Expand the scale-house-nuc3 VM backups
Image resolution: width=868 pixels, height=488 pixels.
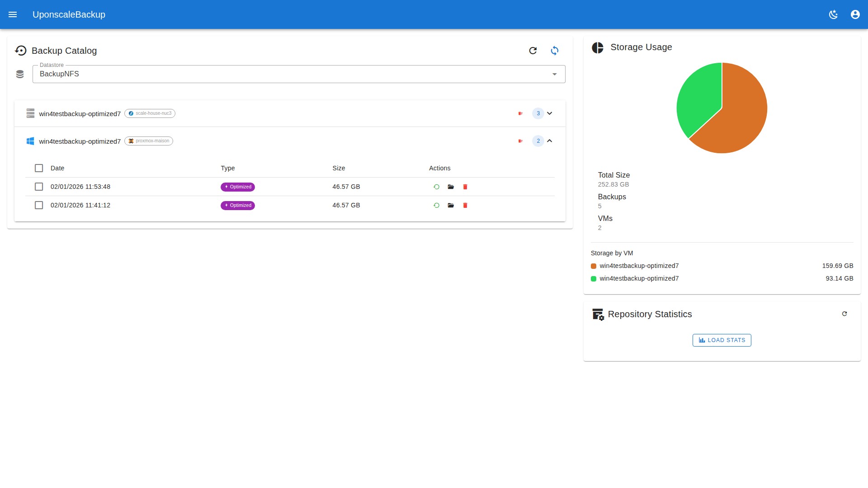[x=550, y=113]
